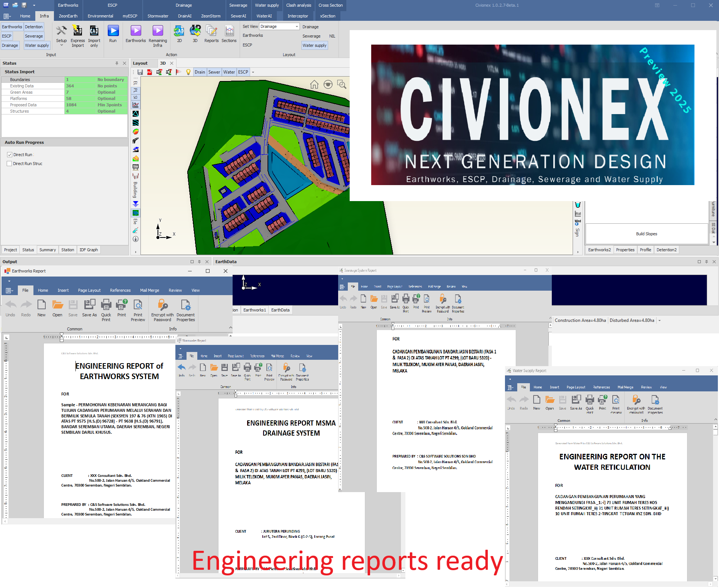Toggle the ESCP layer button
Screen dimensions: 719x588
[243, 72]
